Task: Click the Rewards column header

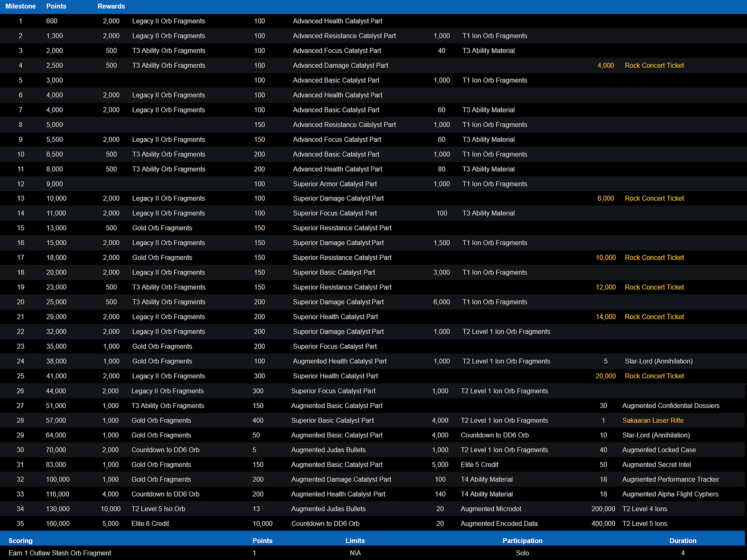Action: tap(111, 6)
